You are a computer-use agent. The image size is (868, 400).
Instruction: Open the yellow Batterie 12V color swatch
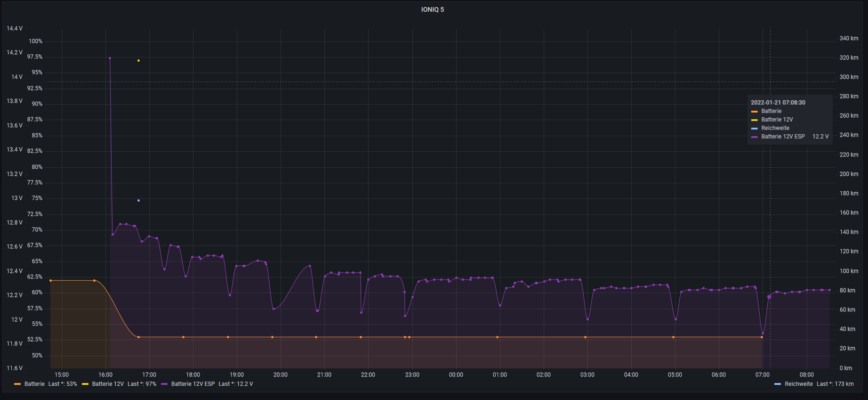tap(85, 384)
